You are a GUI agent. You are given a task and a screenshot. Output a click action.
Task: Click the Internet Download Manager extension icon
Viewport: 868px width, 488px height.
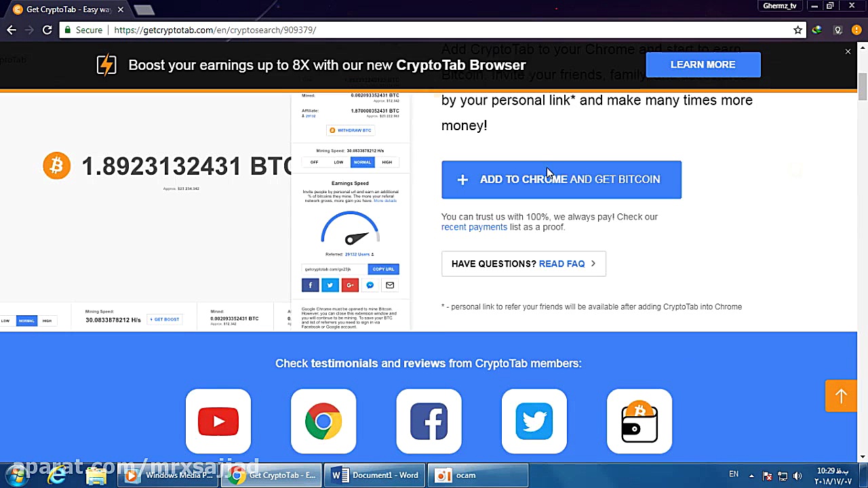click(x=817, y=30)
